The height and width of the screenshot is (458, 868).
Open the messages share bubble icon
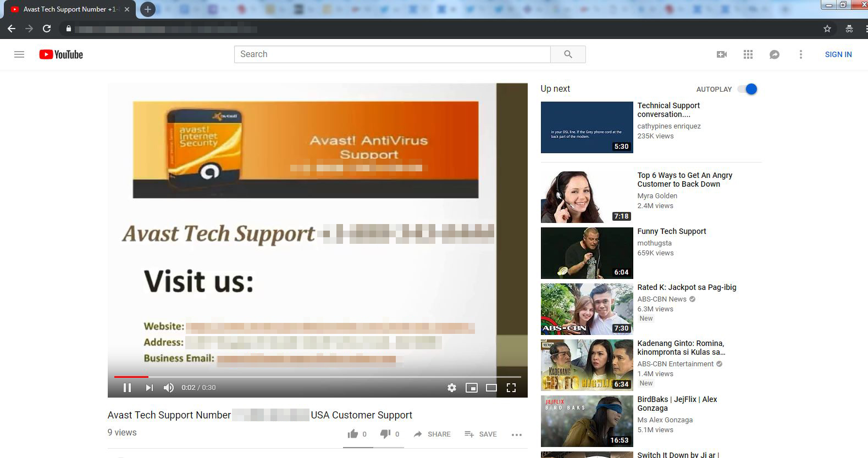[x=775, y=54]
